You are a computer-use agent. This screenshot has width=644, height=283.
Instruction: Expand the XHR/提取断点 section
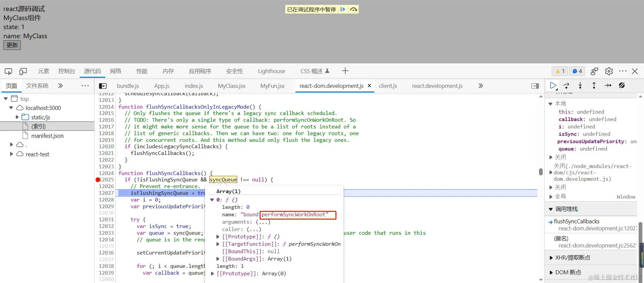tap(551, 258)
